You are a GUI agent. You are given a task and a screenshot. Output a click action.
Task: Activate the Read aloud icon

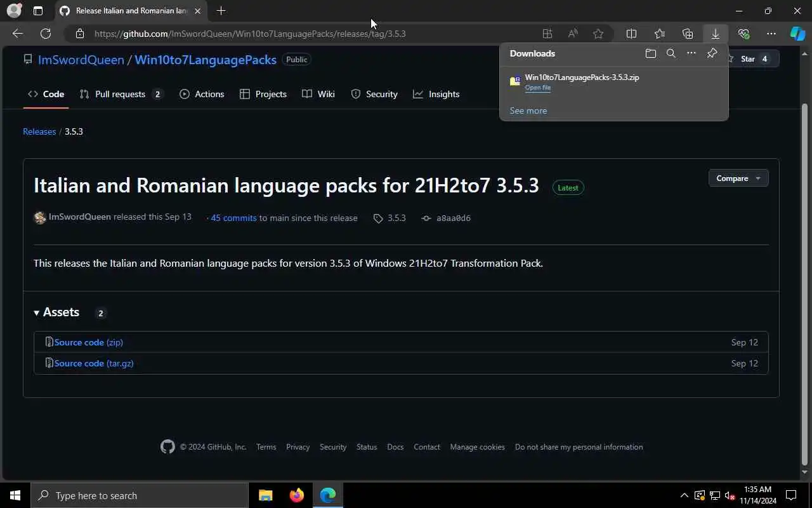pyautogui.click(x=573, y=34)
